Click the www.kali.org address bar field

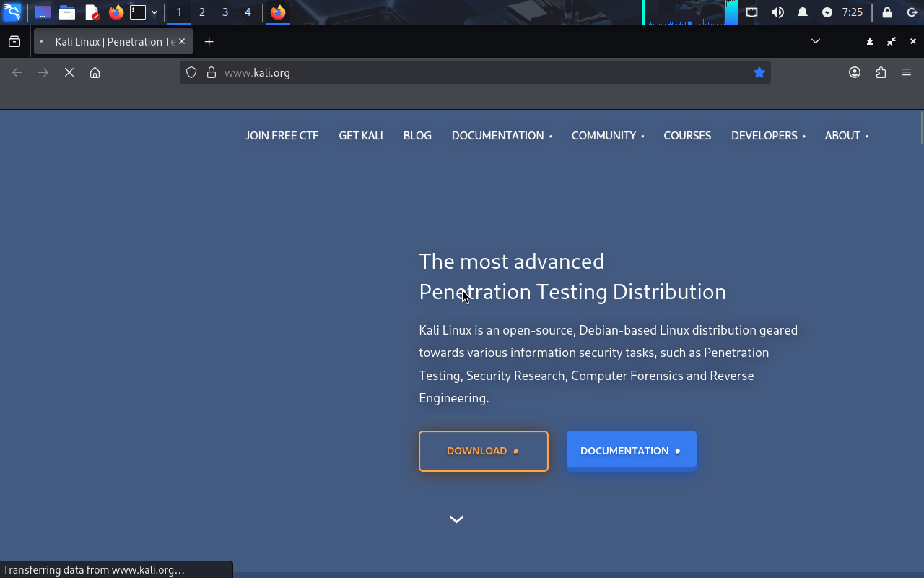click(x=469, y=72)
